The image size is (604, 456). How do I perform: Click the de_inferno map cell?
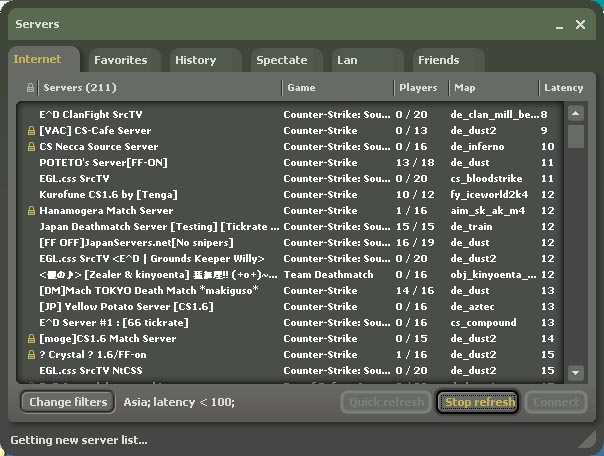click(x=477, y=147)
